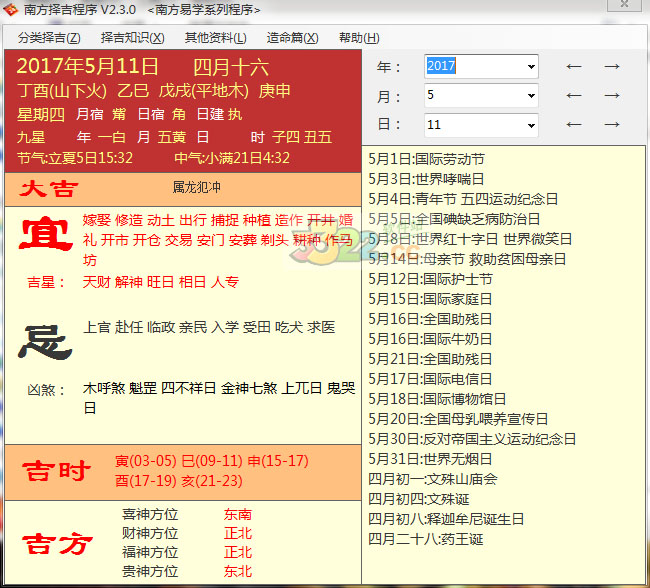The height and width of the screenshot is (588, 650).
Task: Open the 分类择吉(Z) menu
Action: pos(49,38)
